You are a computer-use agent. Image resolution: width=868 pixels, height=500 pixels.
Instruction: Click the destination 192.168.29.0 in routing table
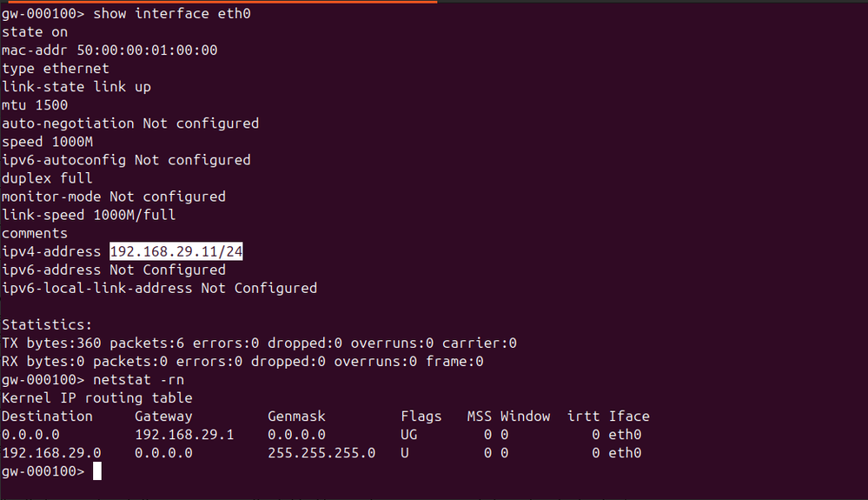(51, 453)
